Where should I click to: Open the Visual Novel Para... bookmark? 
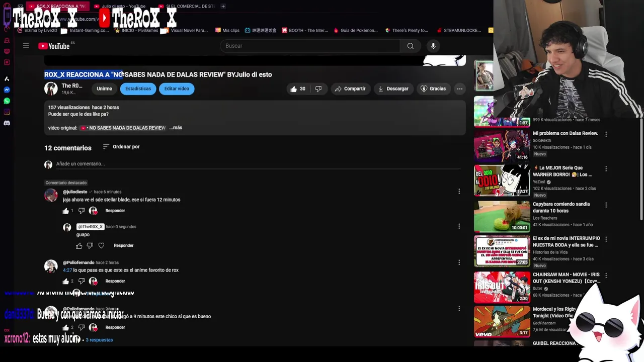pos(186,30)
